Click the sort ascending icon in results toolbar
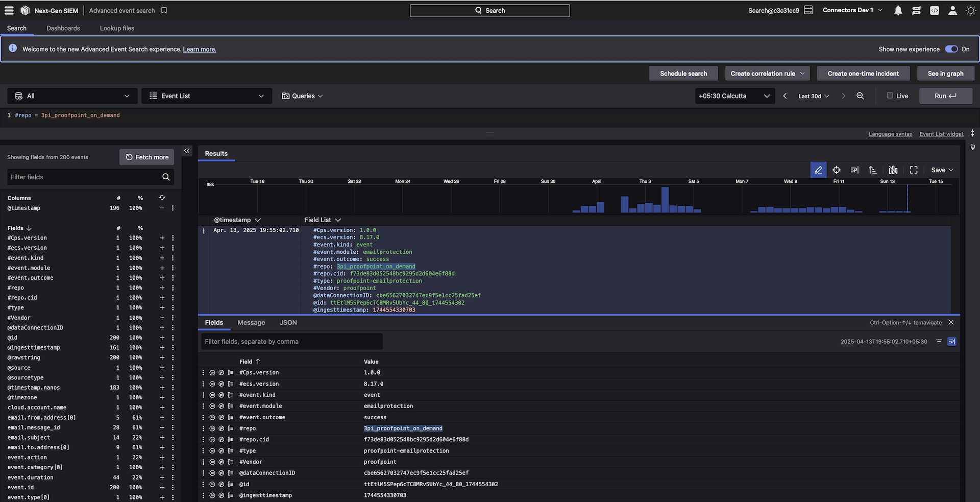 tap(873, 170)
